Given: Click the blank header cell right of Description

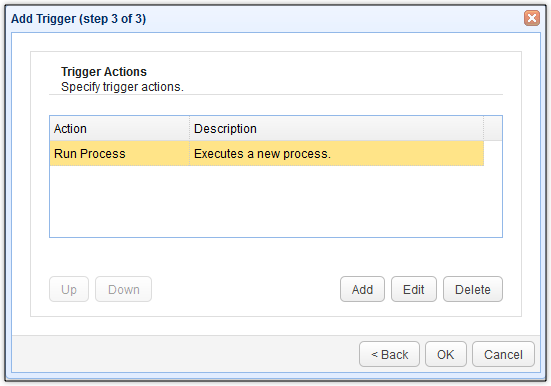Looking at the screenshot, I should 493,128.
